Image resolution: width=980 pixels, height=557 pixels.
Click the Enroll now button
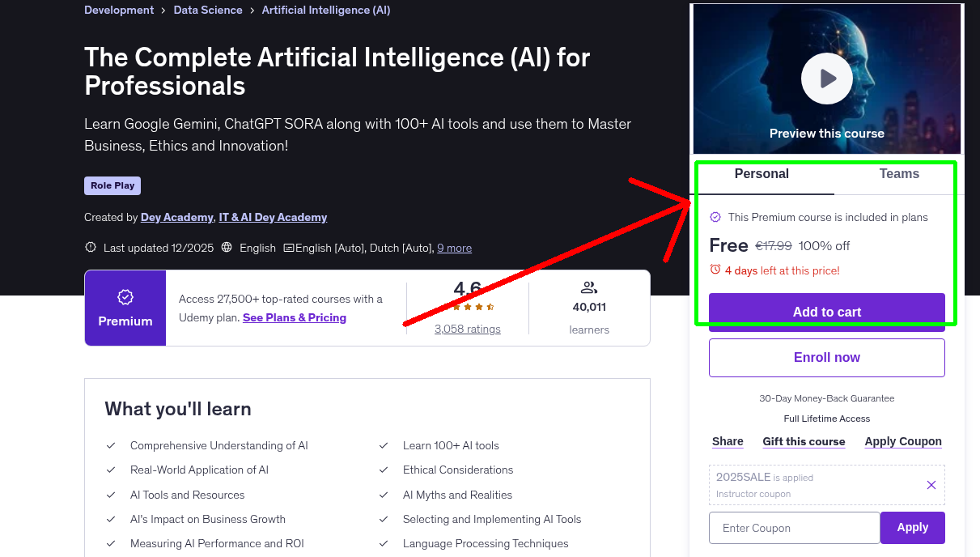(x=826, y=357)
